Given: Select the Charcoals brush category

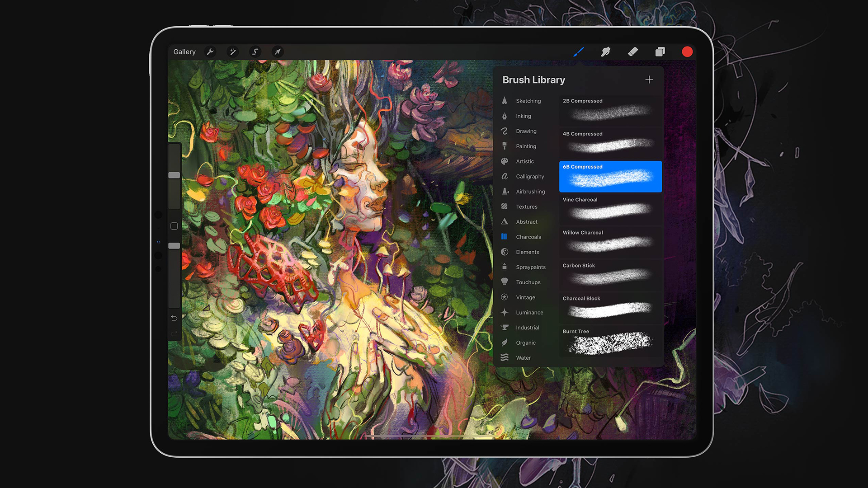Looking at the screenshot, I should [523, 236].
